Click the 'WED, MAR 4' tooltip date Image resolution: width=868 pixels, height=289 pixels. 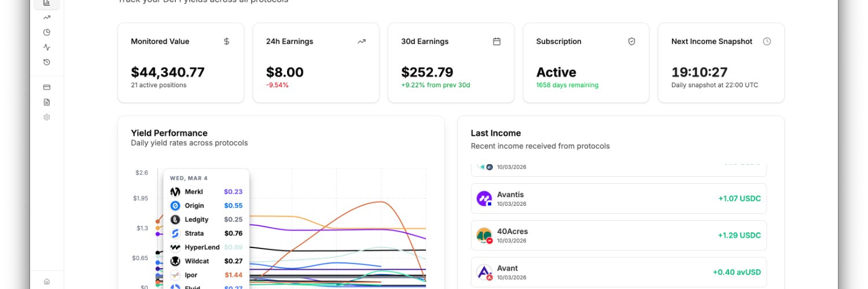189,178
